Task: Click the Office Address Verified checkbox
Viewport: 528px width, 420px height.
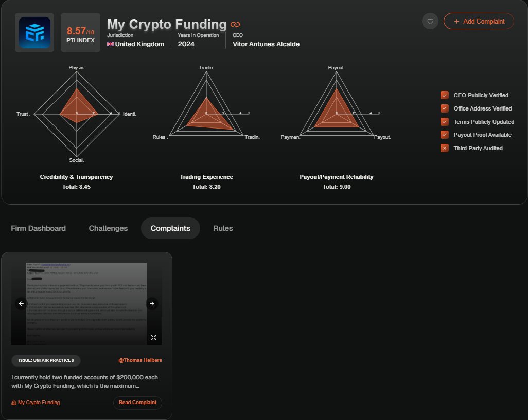Action: tap(445, 108)
